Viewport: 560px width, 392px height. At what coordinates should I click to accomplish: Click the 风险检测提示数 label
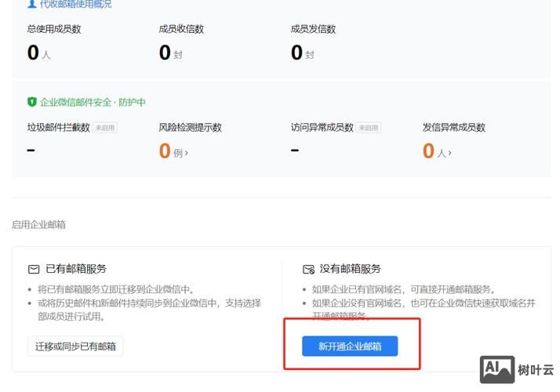191,128
